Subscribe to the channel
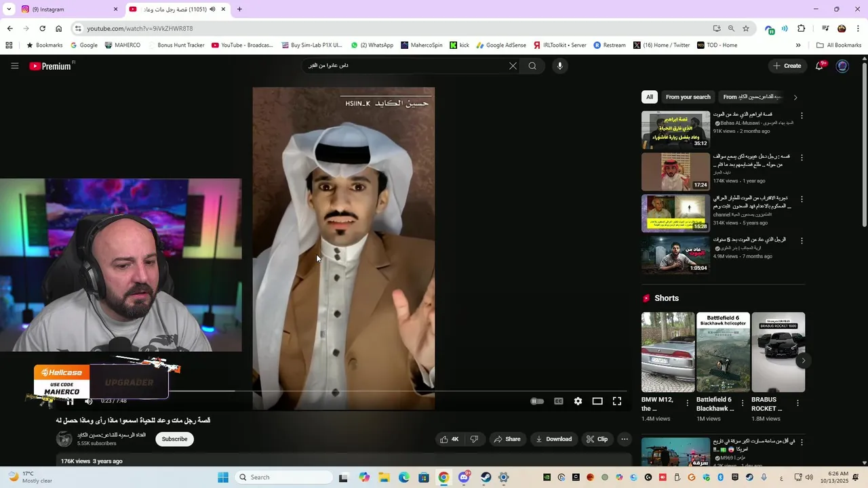 click(174, 439)
